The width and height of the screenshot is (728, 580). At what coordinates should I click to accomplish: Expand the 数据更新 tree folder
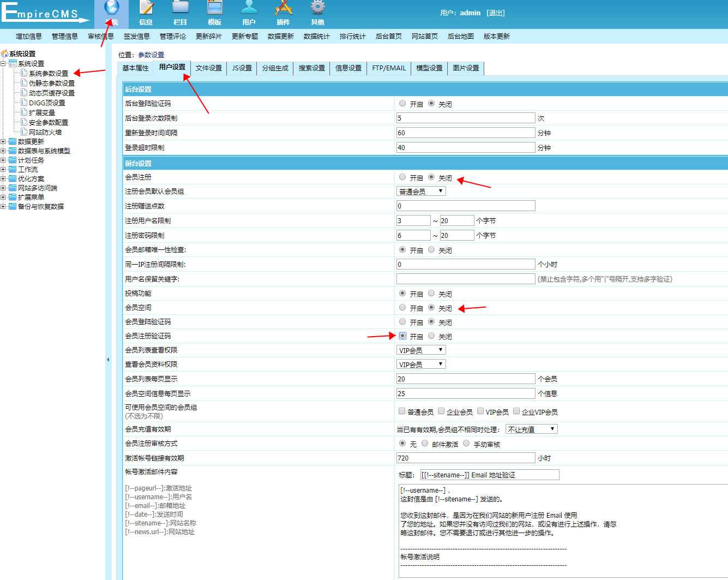coord(3,142)
